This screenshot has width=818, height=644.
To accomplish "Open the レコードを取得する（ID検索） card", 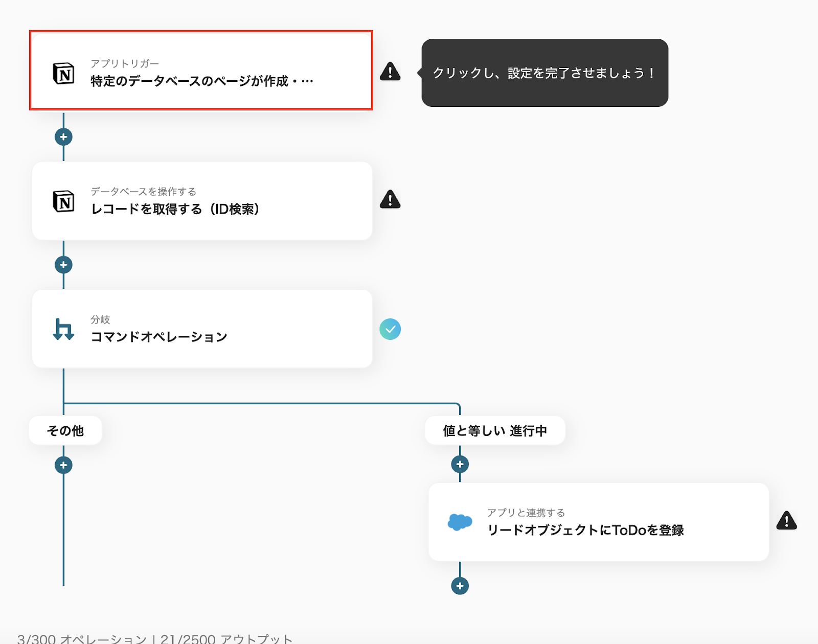I will (x=202, y=201).
